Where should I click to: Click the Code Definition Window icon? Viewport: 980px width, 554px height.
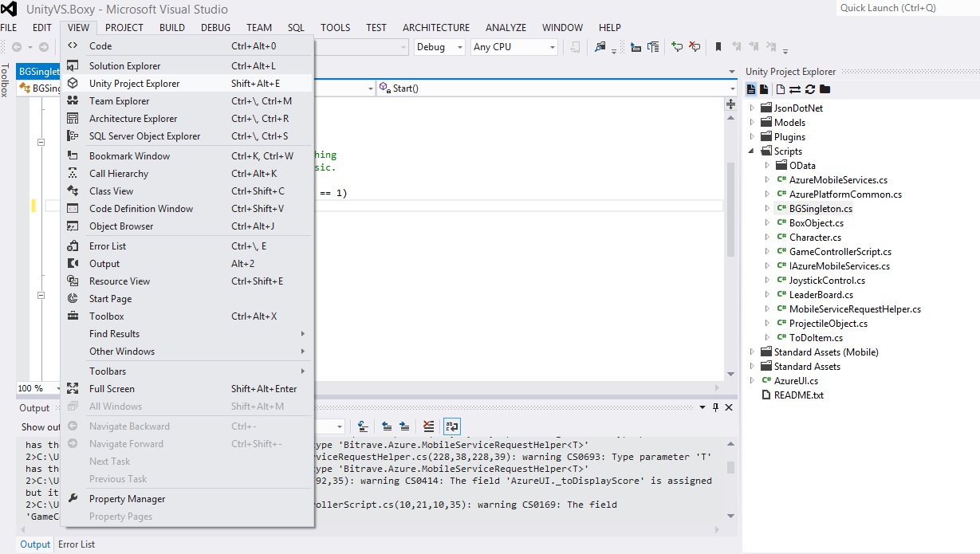click(73, 209)
